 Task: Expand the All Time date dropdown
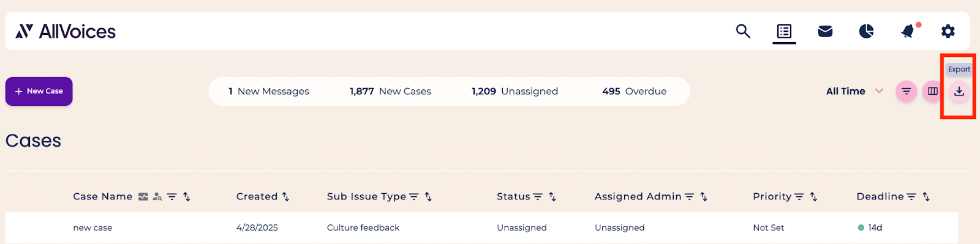tap(854, 91)
